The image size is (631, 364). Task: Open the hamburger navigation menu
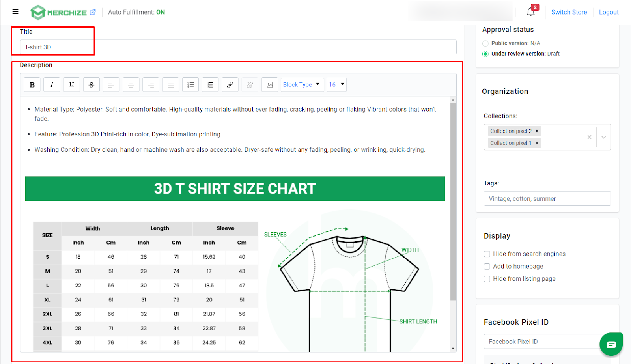15,12
